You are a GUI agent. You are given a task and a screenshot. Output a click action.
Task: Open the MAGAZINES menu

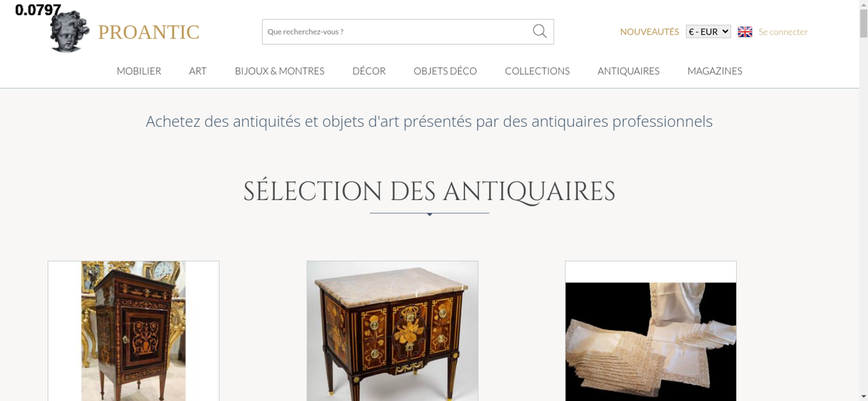(715, 71)
